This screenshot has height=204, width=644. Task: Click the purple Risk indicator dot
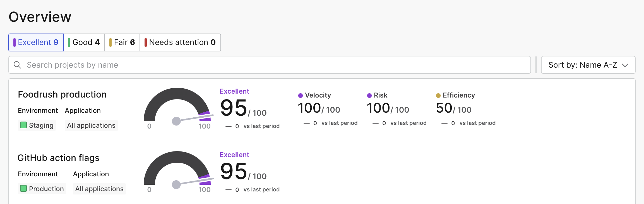point(370,95)
